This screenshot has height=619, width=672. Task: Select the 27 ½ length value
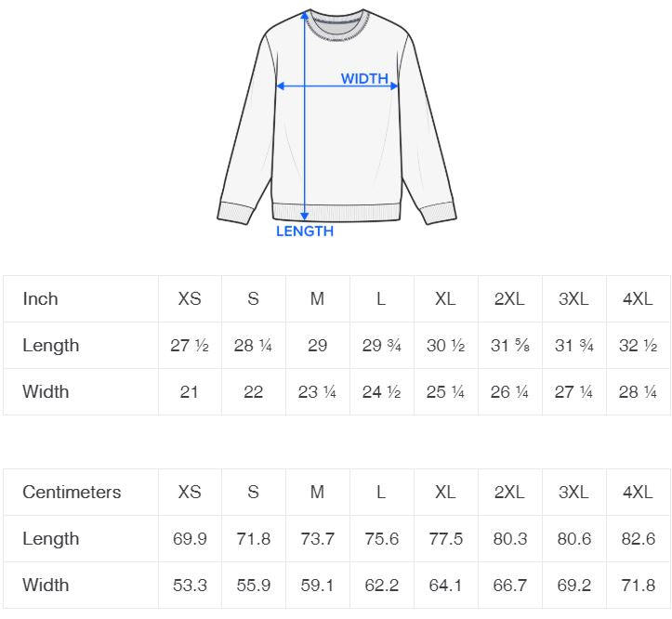coord(190,346)
